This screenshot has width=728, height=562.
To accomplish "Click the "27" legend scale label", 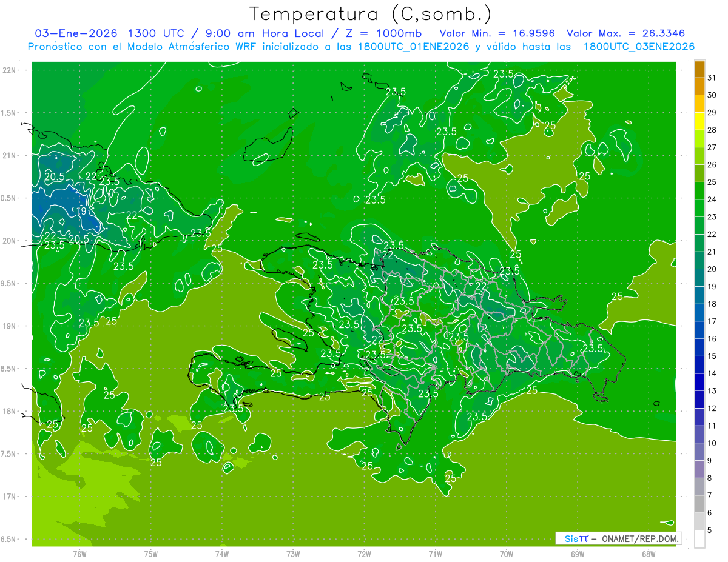I will click(x=712, y=147).
